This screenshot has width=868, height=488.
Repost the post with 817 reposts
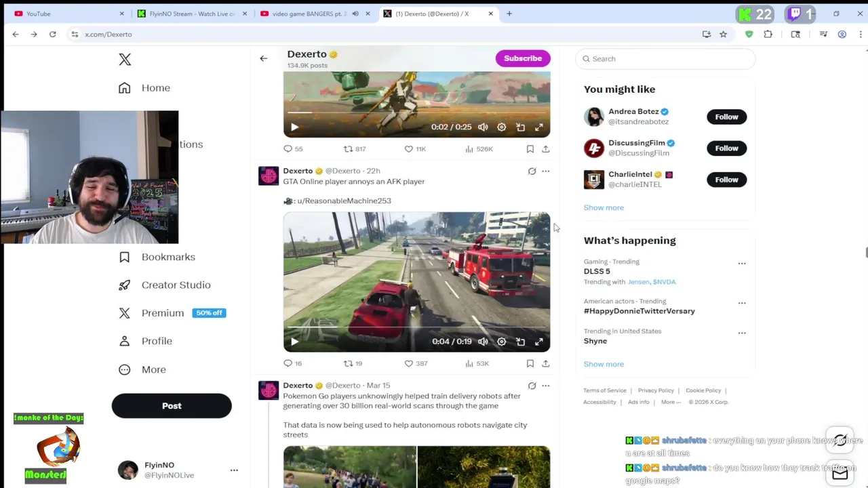coord(355,149)
